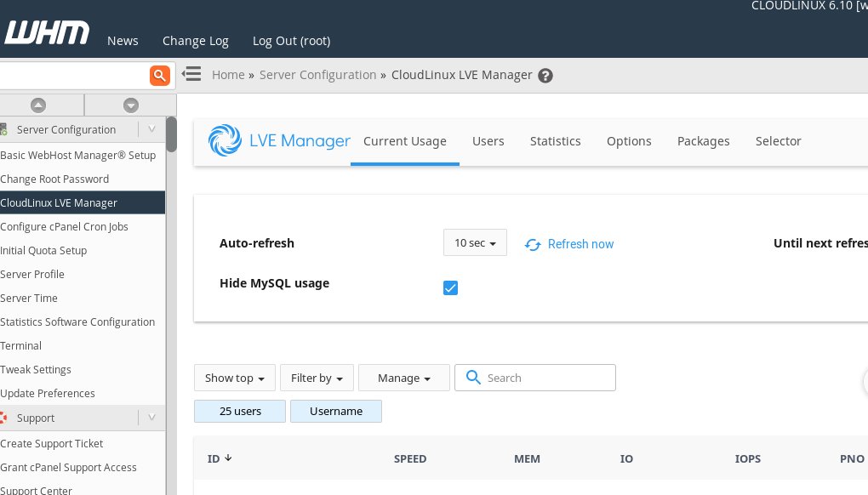This screenshot has height=495, width=868.
Task: Sort by IOPS column header
Action: (748, 458)
